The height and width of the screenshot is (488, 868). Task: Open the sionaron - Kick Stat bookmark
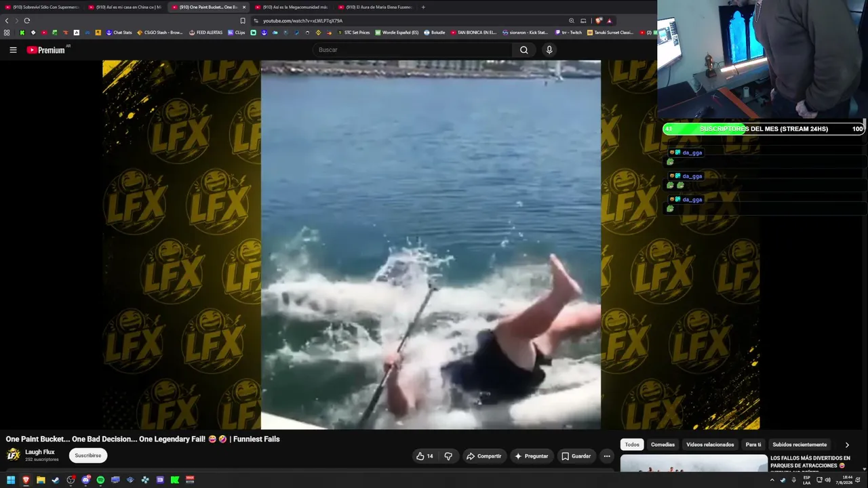click(x=525, y=33)
